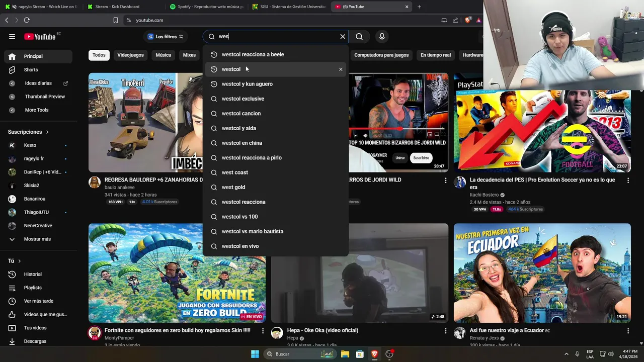Choose suggestion 'westcol exclusive'
Screen dimensions: 644x362
[276, 99]
